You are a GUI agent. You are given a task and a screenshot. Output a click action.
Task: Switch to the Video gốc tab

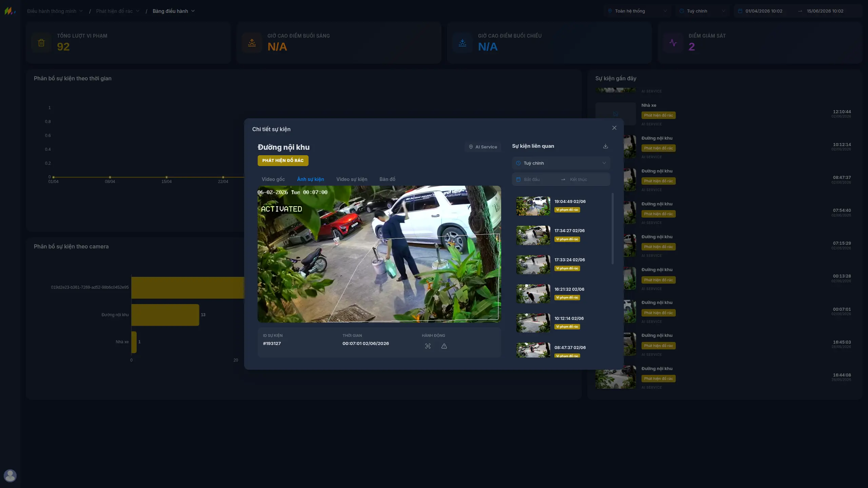273,179
